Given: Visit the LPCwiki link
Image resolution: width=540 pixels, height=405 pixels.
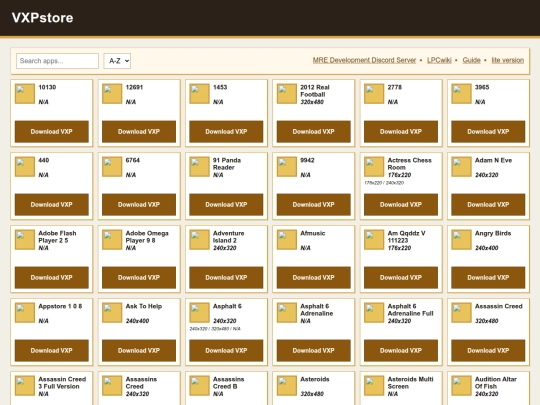Looking at the screenshot, I should click(439, 60).
